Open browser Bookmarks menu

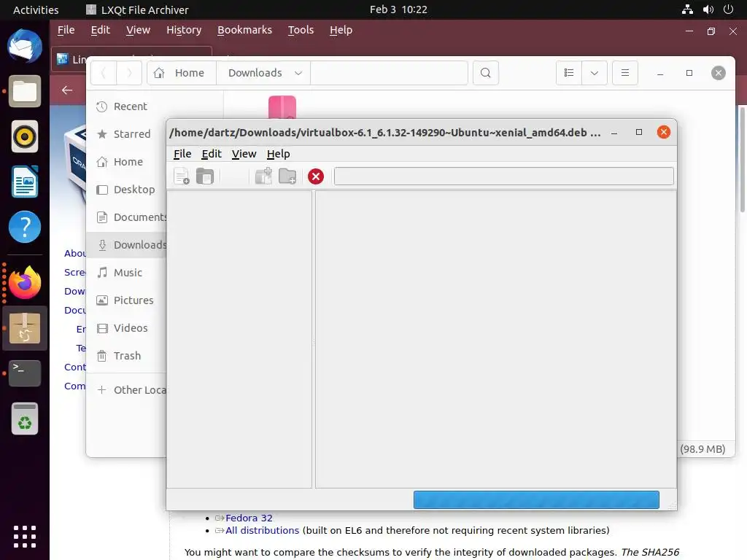pyautogui.click(x=244, y=30)
